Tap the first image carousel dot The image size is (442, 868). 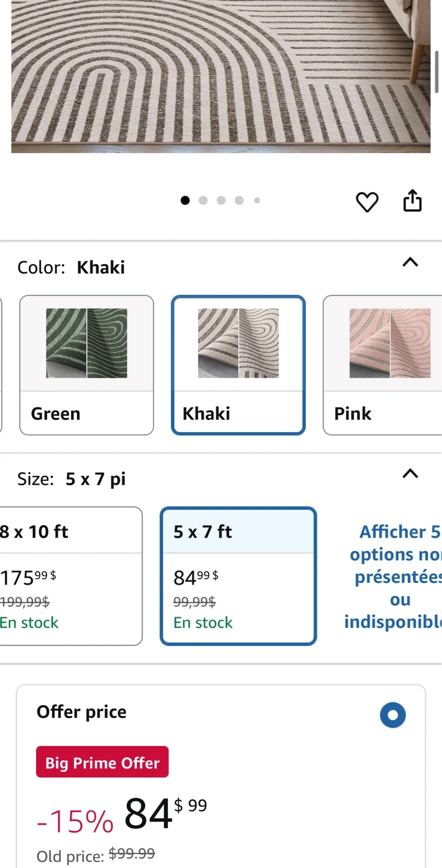click(x=185, y=201)
